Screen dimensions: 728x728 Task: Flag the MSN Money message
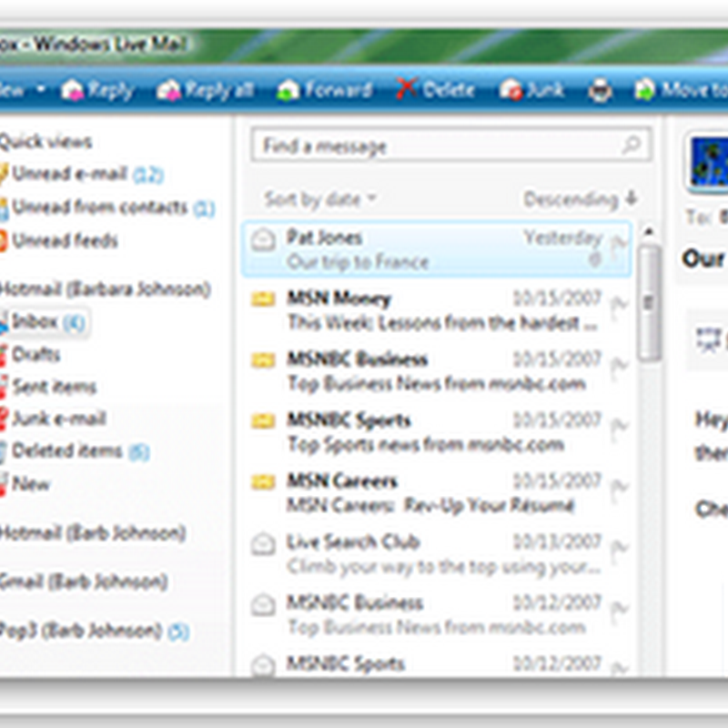619,306
